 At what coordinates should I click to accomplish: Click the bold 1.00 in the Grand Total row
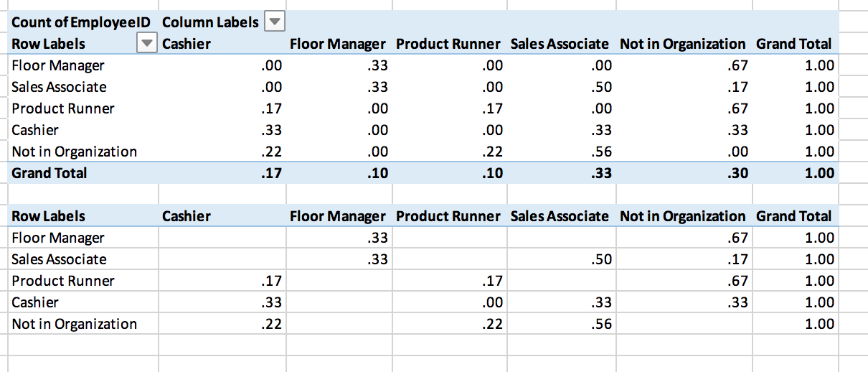(x=819, y=173)
